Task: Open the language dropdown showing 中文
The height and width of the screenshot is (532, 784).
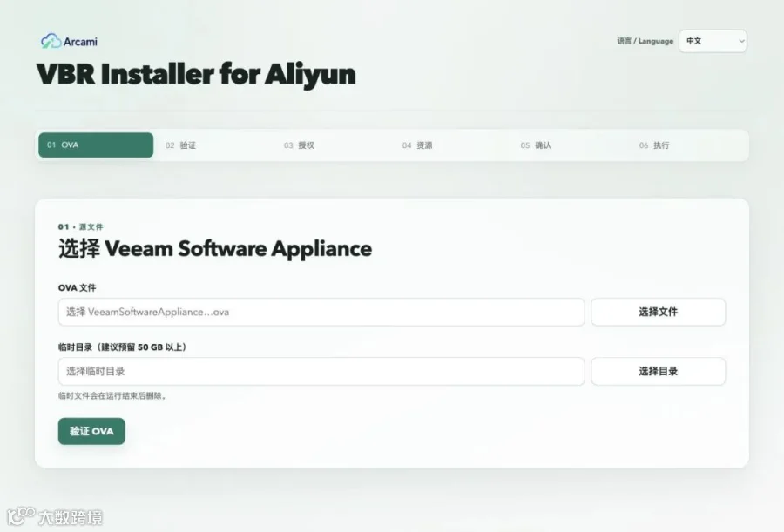Action: (x=713, y=41)
